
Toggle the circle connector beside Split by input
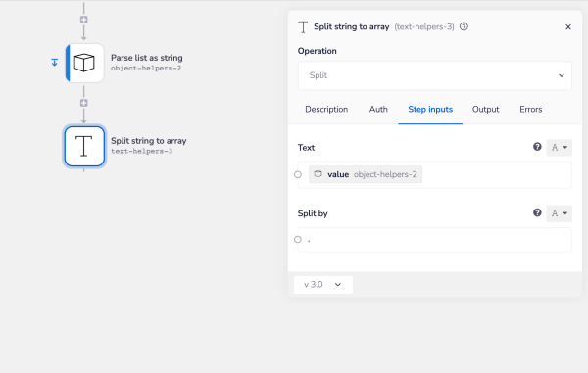tap(298, 239)
